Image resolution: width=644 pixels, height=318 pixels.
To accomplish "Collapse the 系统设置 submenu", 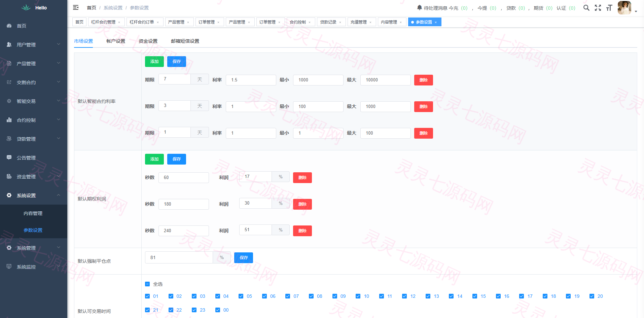I will 59,195.
